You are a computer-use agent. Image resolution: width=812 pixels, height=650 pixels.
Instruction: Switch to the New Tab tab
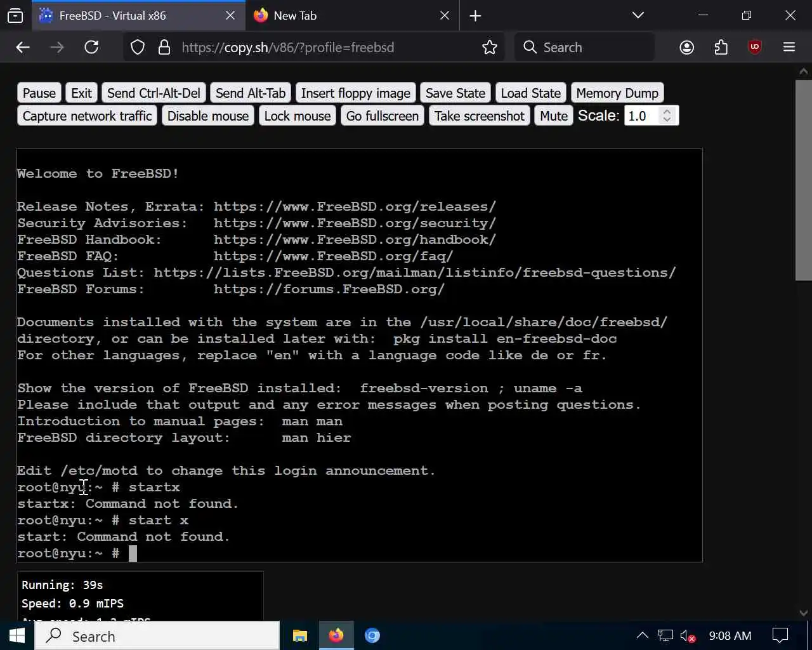click(353, 16)
